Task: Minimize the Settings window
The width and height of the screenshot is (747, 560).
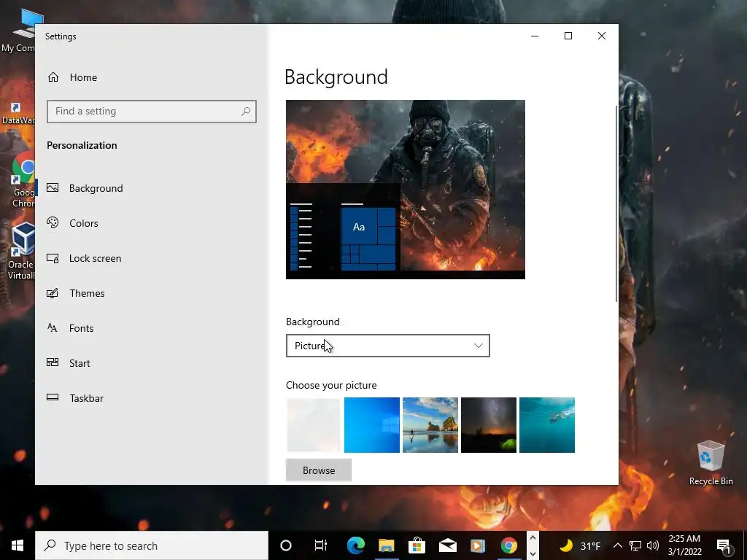Action: pyautogui.click(x=535, y=36)
